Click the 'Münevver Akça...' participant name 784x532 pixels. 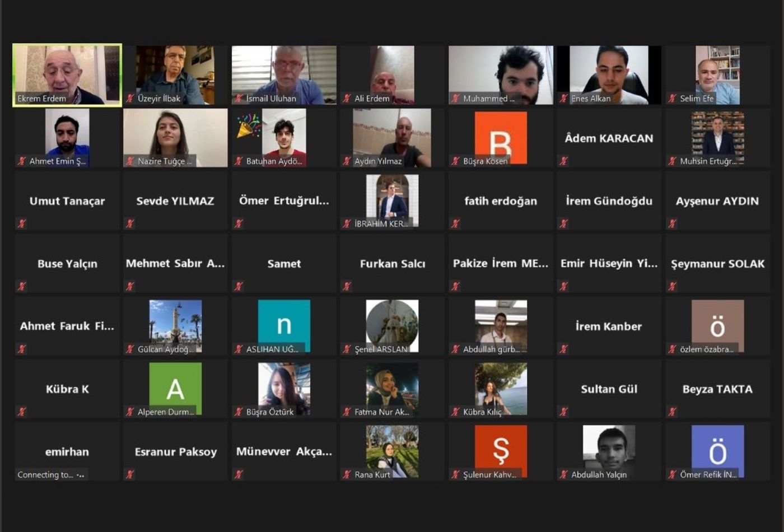click(x=284, y=451)
